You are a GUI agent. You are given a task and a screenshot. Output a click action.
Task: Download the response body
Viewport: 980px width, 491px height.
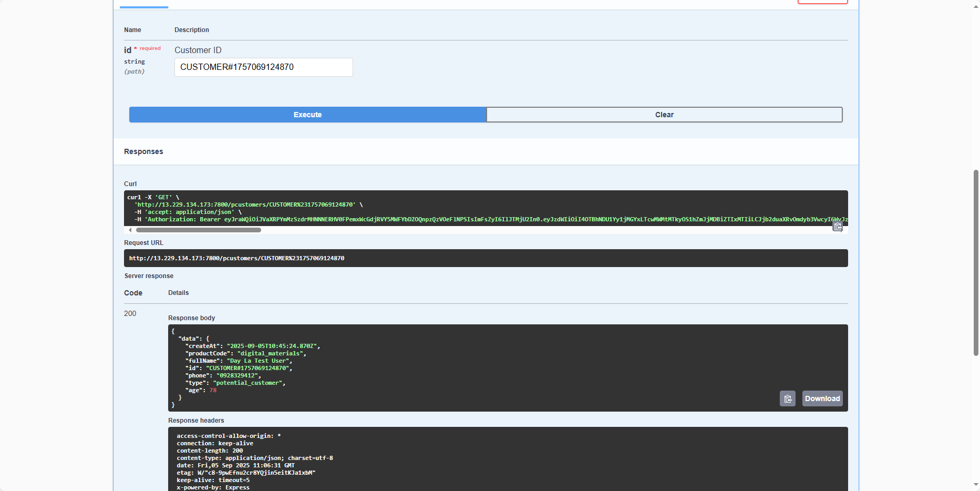822,399
